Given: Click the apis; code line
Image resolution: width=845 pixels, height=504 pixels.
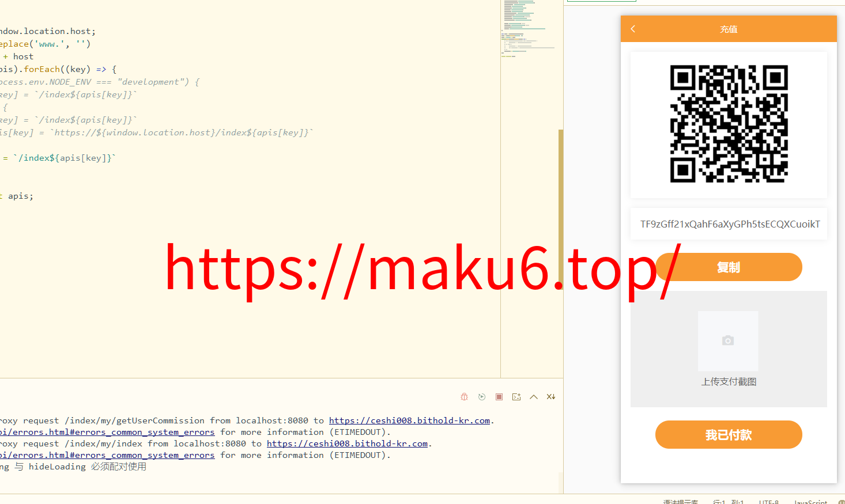Looking at the screenshot, I should coord(17,196).
